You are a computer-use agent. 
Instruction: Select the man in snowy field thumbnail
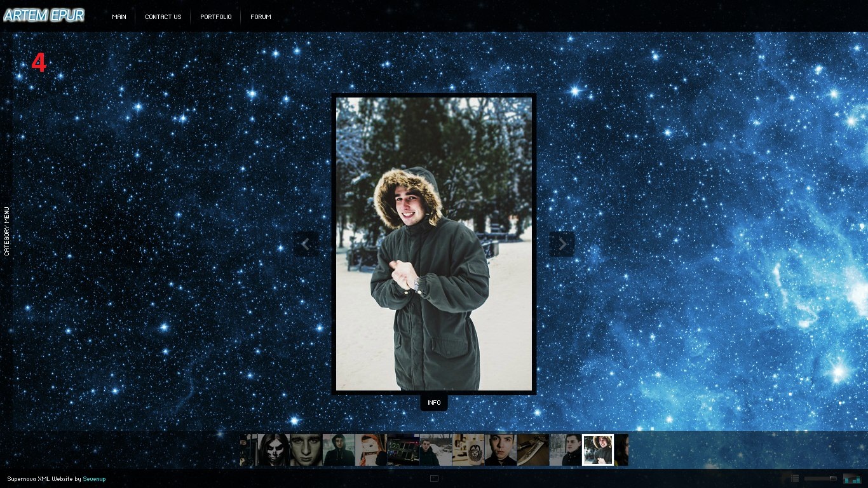[x=435, y=450]
